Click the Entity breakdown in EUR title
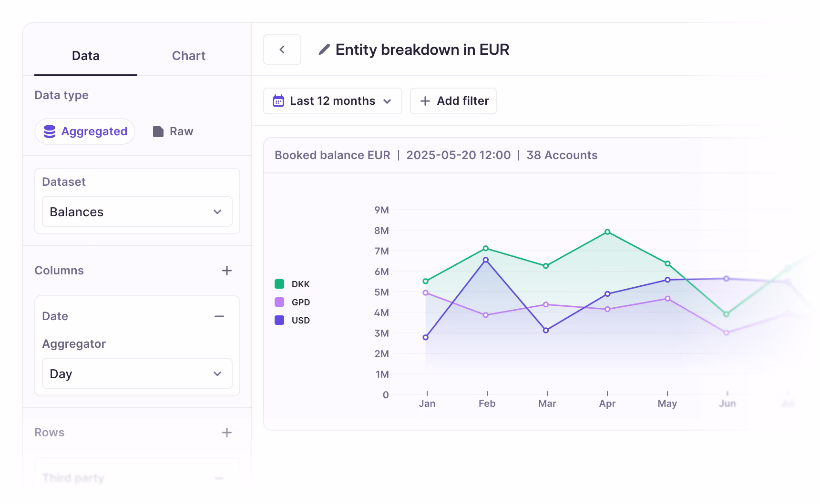 click(422, 50)
